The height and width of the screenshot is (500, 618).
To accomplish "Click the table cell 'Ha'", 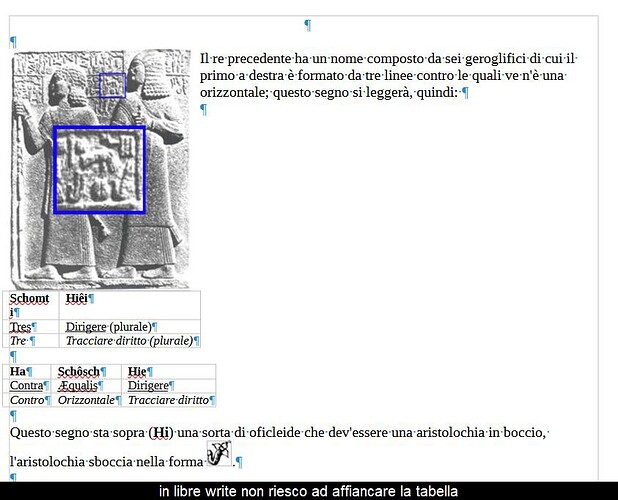I will pos(27,372).
